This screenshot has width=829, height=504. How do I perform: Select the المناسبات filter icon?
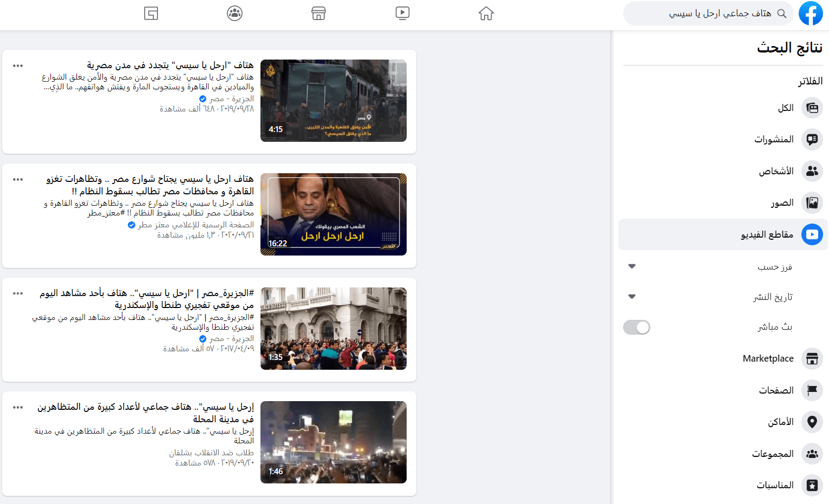pos(812,485)
